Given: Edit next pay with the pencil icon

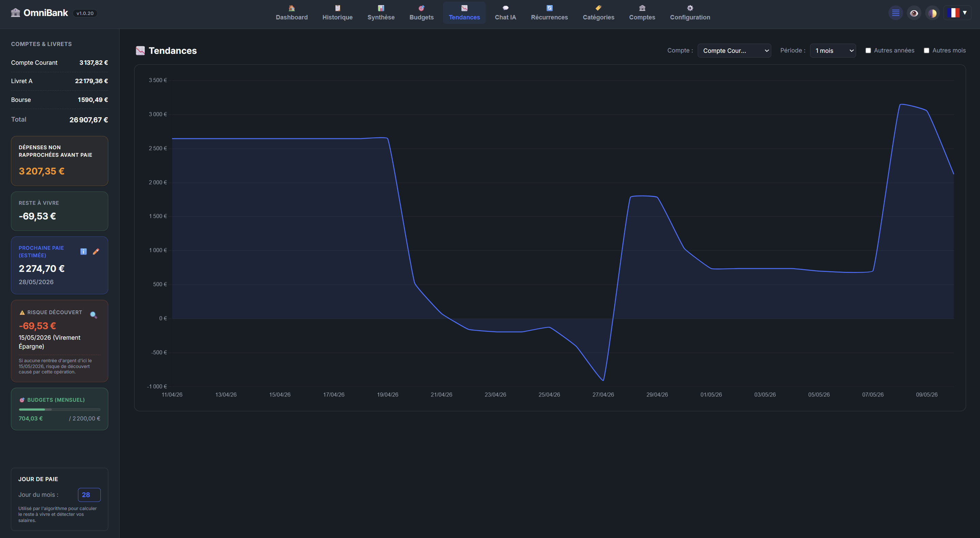Looking at the screenshot, I should (96, 251).
